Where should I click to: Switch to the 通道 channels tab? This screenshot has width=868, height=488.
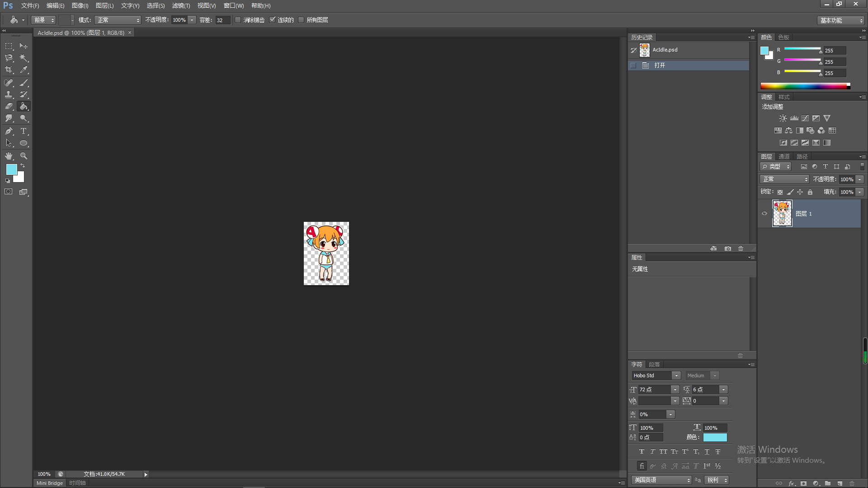click(784, 156)
